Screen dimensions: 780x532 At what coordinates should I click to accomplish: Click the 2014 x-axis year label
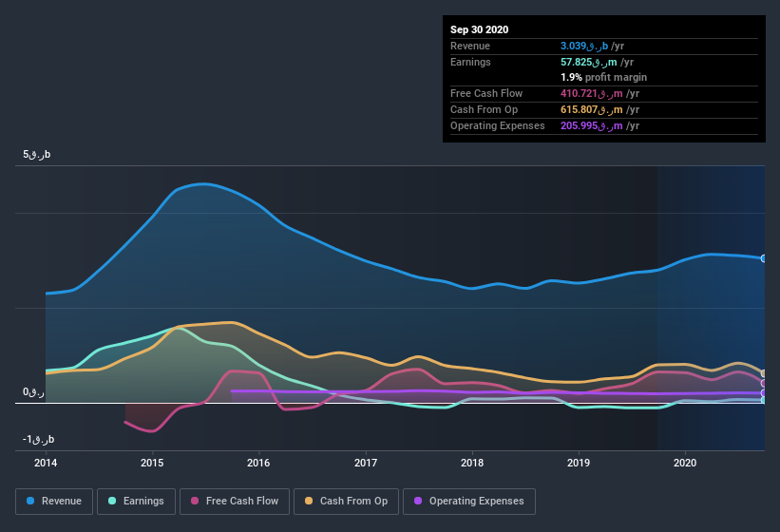(46, 464)
